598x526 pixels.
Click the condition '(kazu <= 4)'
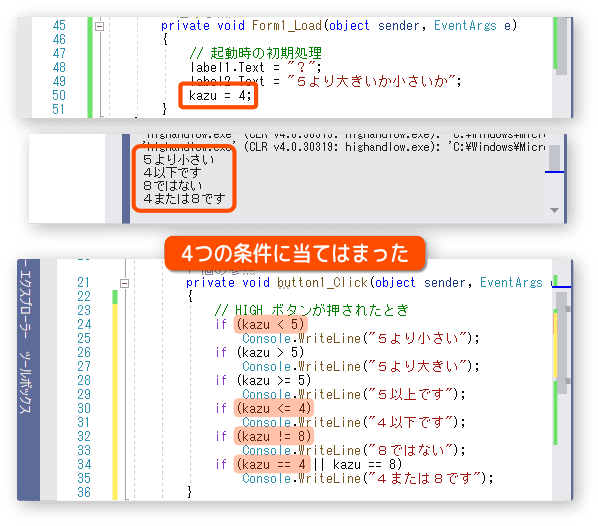[x=274, y=409]
